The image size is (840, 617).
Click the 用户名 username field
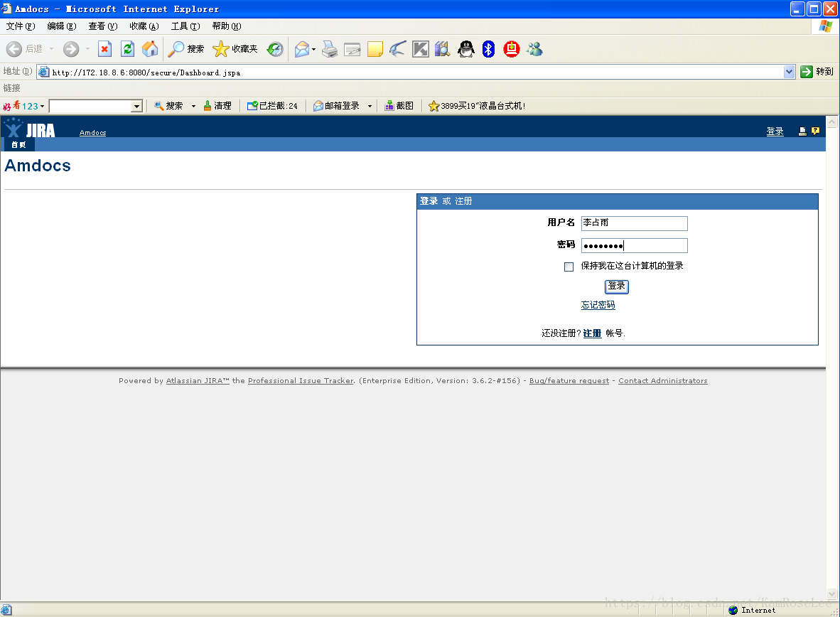pyautogui.click(x=635, y=223)
